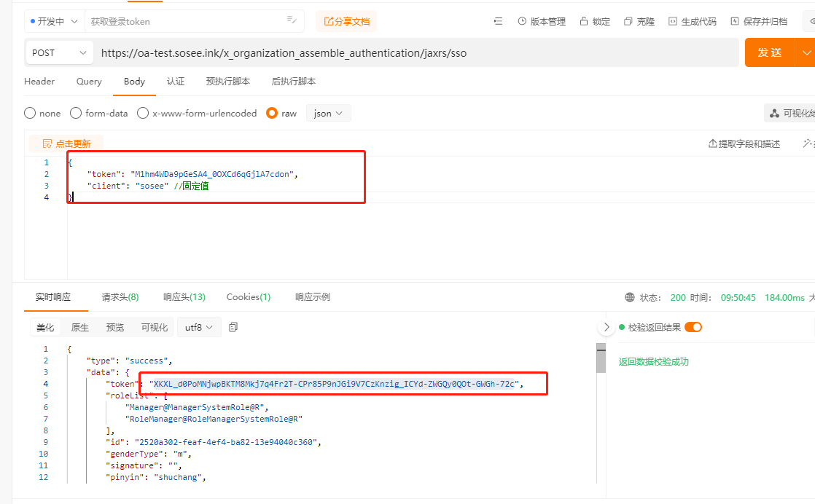Open the POST method dropdown
The height and width of the screenshot is (504, 815).
(x=59, y=53)
